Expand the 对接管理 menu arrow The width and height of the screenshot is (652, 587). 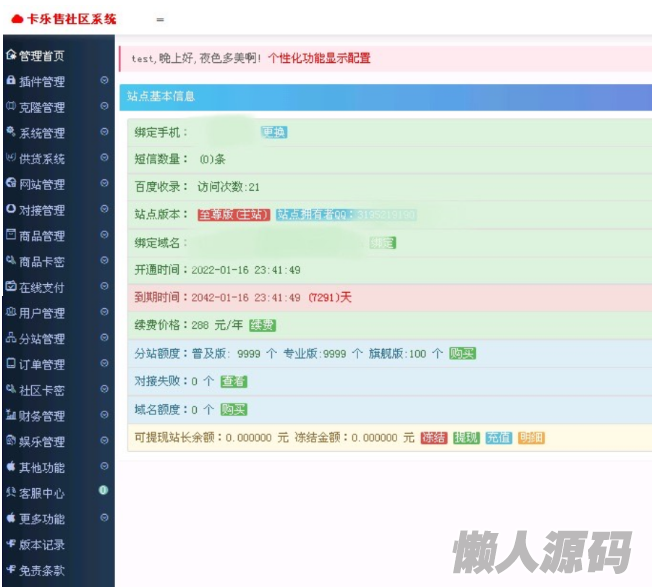(x=104, y=209)
